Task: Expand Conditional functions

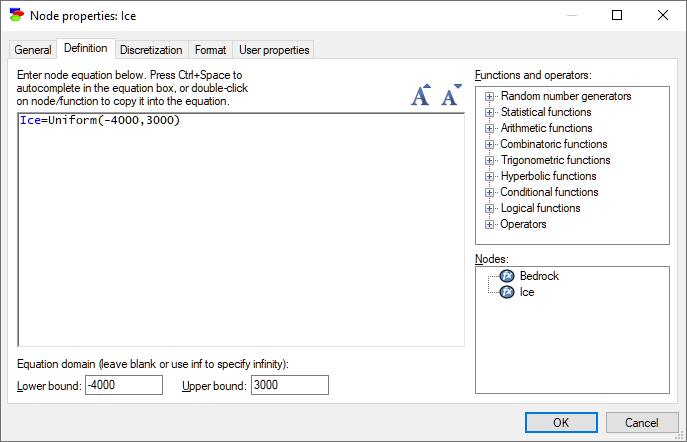Action: click(489, 192)
